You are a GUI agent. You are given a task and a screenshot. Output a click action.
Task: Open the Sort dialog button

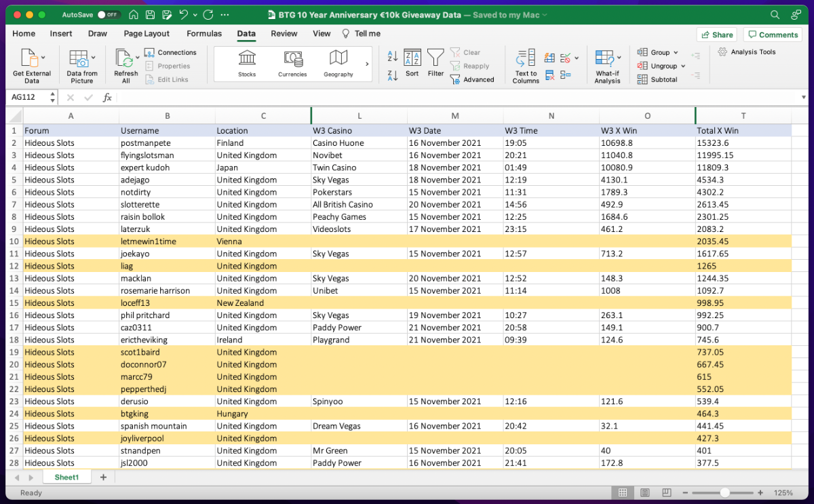[x=412, y=63]
